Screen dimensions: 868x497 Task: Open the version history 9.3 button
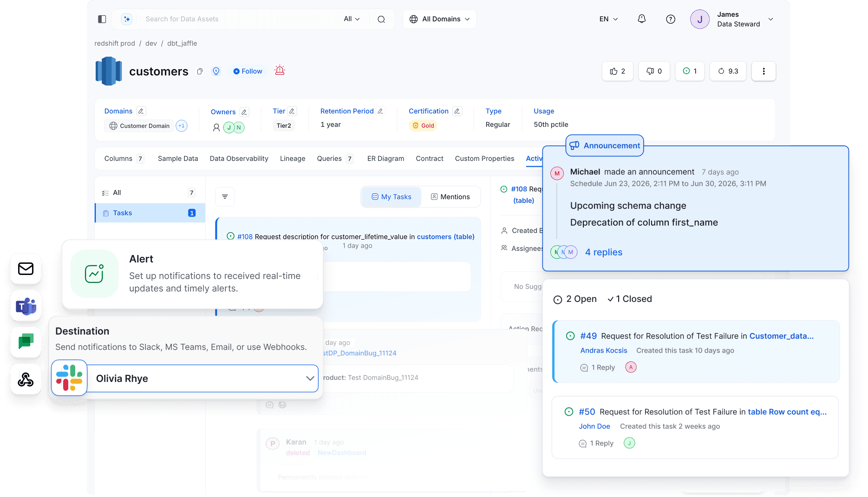click(x=728, y=71)
